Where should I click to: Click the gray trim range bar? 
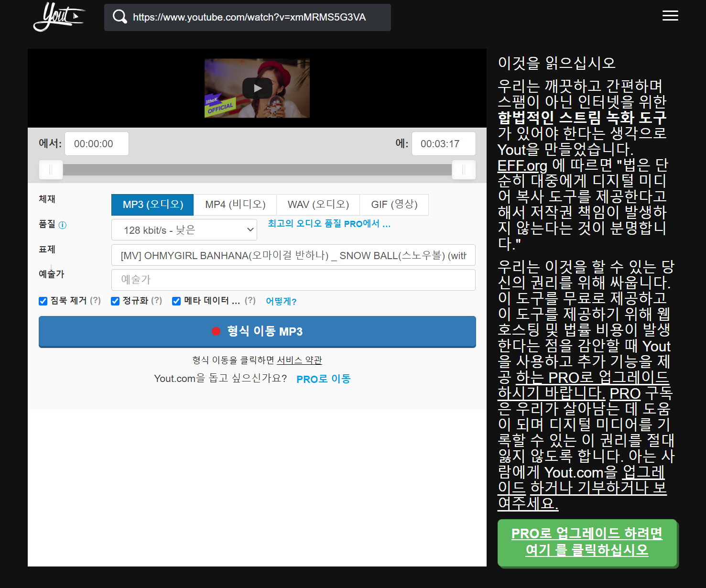click(257, 170)
